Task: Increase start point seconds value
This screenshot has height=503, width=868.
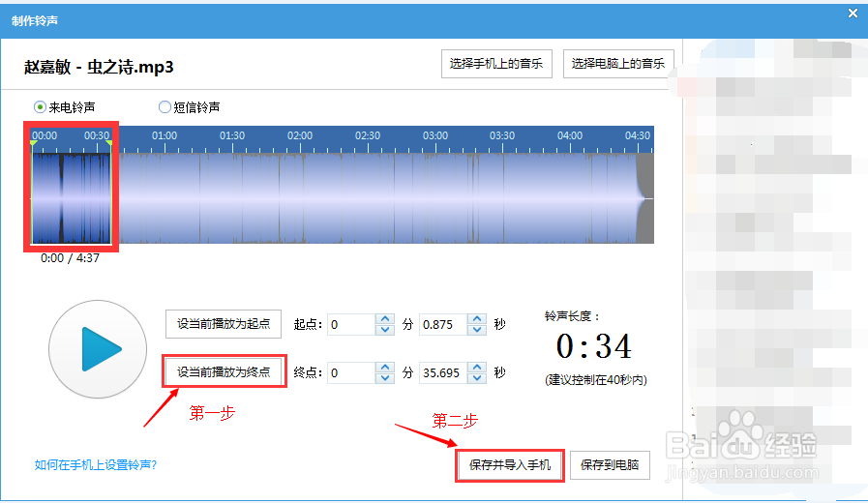Action: coord(477,319)
